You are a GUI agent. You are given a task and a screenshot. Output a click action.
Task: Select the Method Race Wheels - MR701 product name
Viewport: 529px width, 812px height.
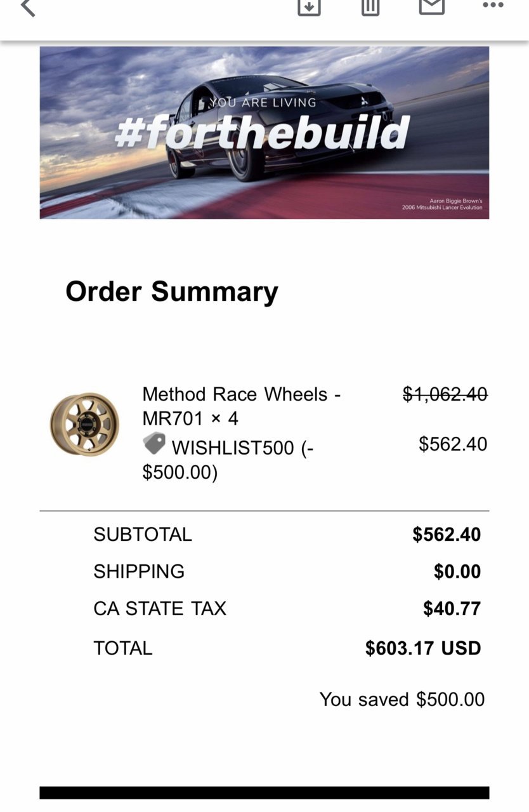[241, 406]
